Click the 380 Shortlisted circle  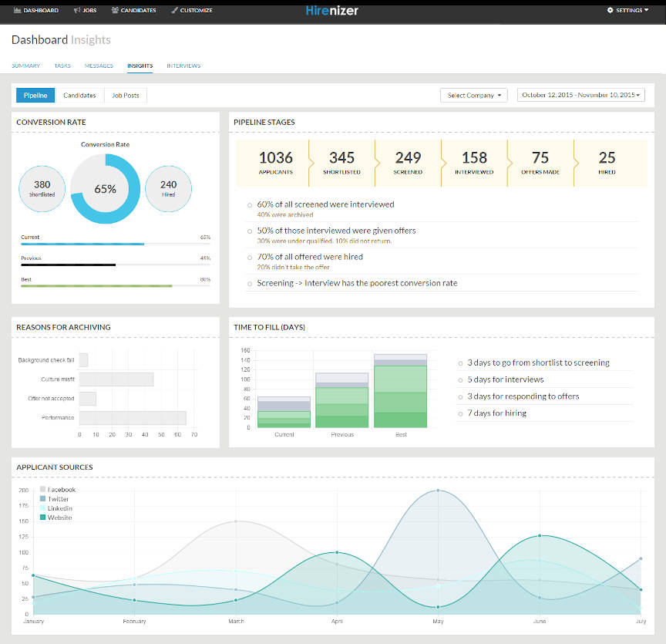point(42,188)
